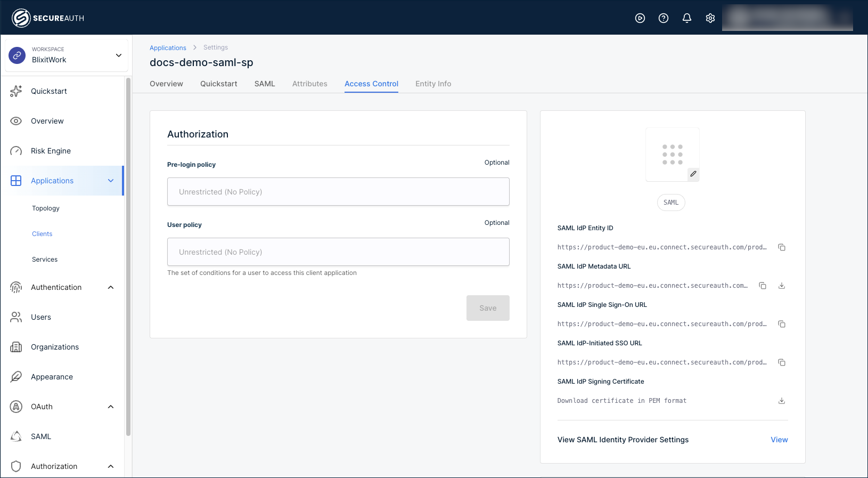Viewport: 868px width, 478px height.
Task: Click the SAML IdP Entity ID URL text
Action: (662, 247)
